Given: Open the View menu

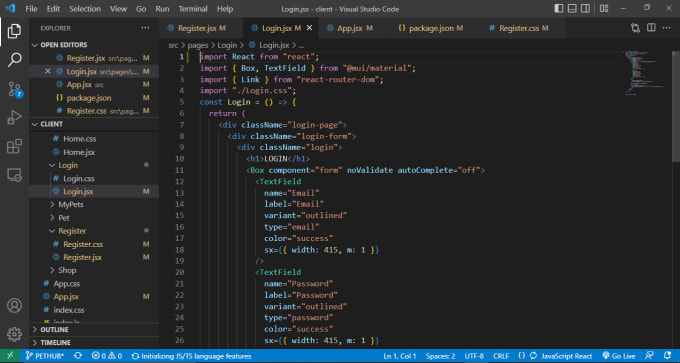Looking at the screenshot, I should (x=118, y=9).
